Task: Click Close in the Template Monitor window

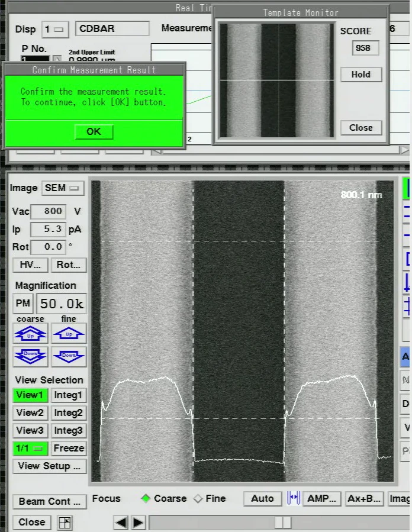Action: click(361, 128)
